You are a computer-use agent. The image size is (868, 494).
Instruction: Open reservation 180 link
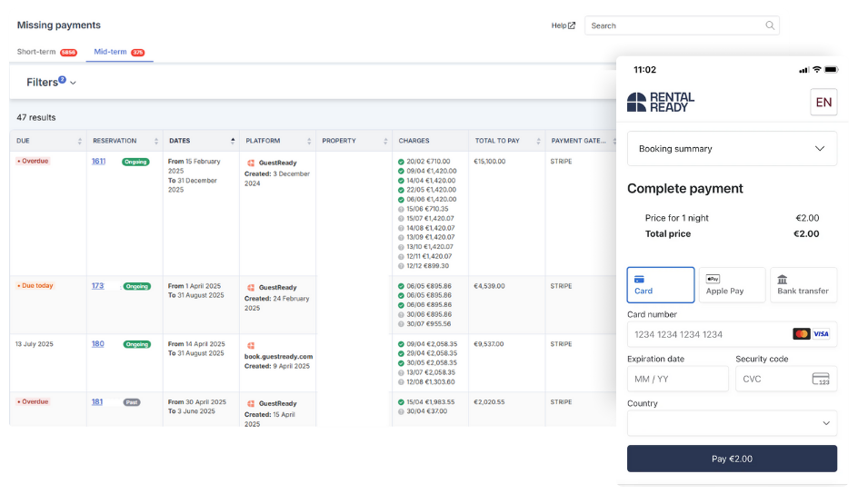pos(97,344)
